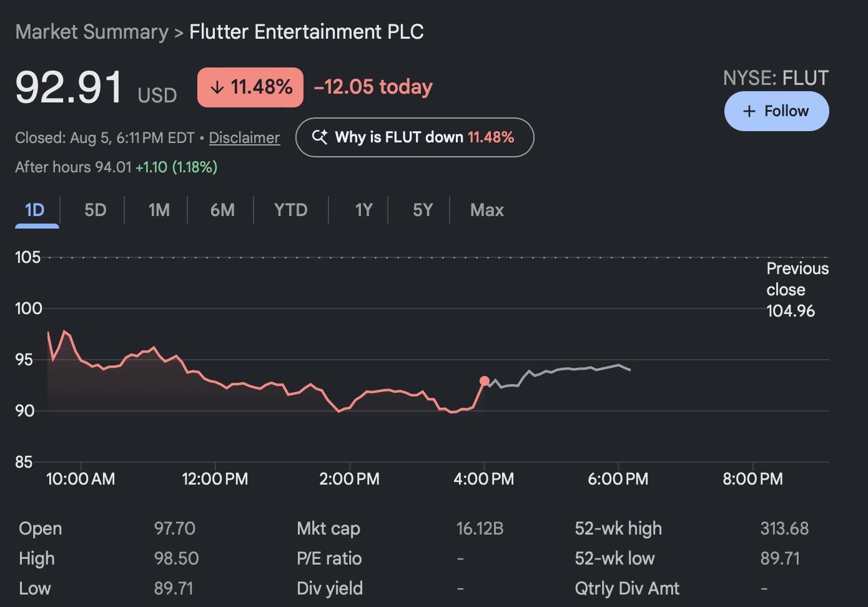The height and width of the screenshot is (607, 868).
Task: Click the down arrow icon in percent badge
Action: (217, 87)
